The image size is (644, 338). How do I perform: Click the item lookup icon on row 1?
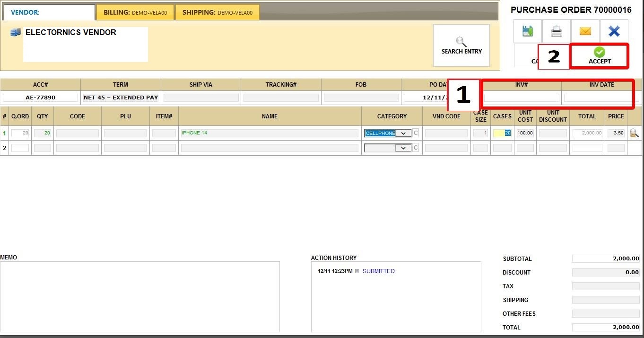pyautogui.click(x=634, y=133)
